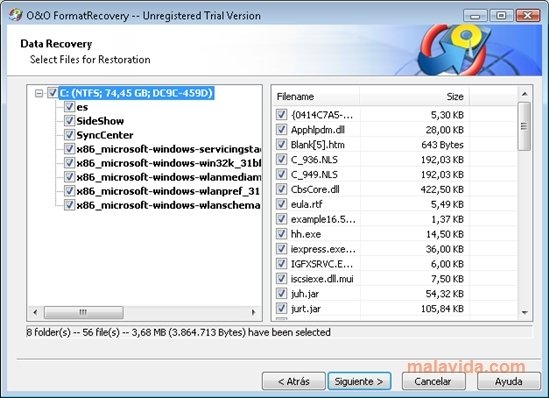
Task: Uncheck the x86_microsoft-windows-servicingsta folder checkbox
Action: pos(69,149)
